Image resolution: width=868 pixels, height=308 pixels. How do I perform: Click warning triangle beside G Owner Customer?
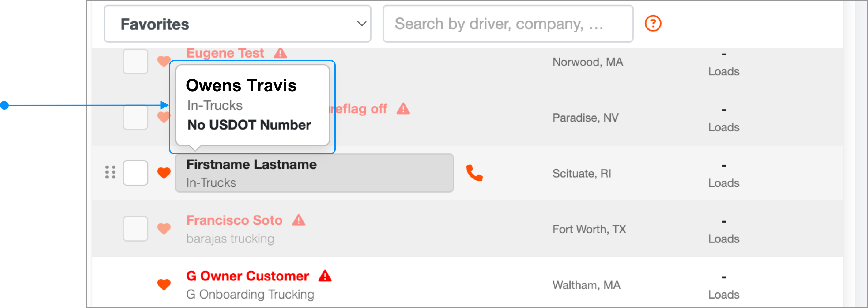tap(325, 276)
